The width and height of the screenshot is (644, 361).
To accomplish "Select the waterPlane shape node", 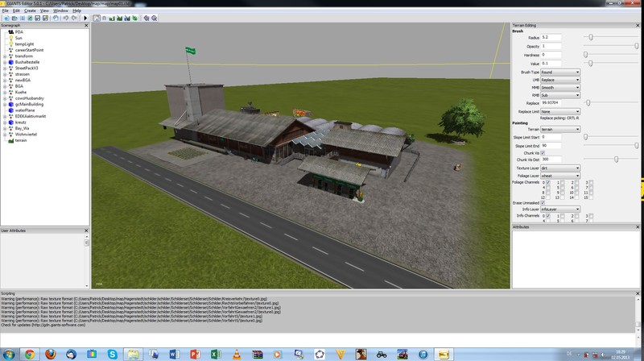I will point(25,110).
